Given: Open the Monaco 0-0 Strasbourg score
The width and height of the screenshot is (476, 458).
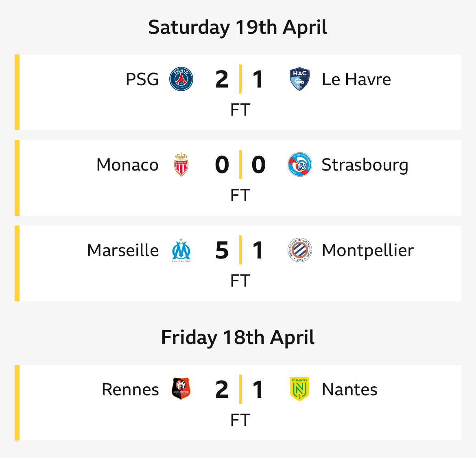Looking at the screenshot, I should pos(240,164).
